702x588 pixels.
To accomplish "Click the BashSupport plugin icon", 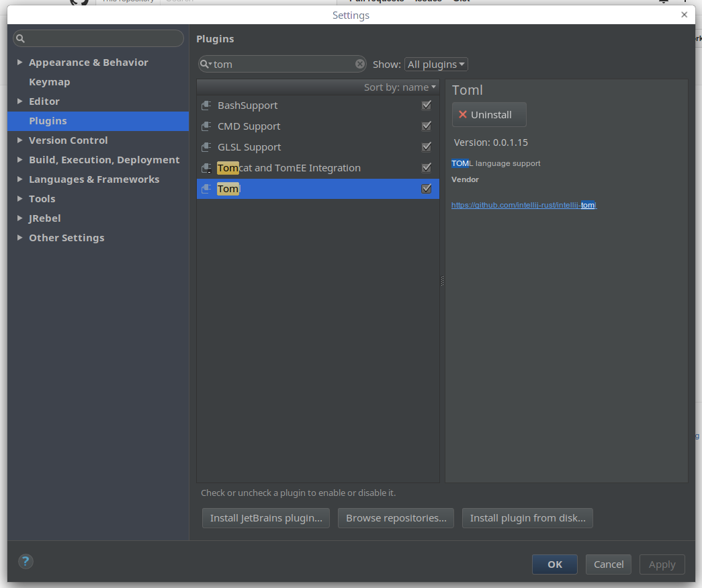I will point(206,106).
